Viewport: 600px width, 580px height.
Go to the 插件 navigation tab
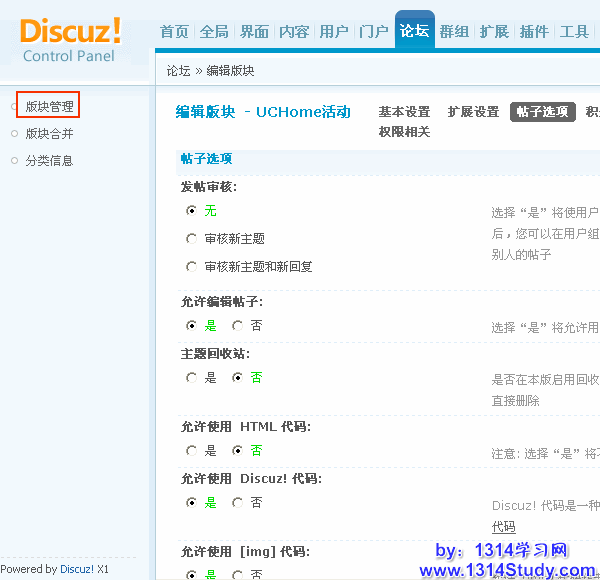point(534,32)
